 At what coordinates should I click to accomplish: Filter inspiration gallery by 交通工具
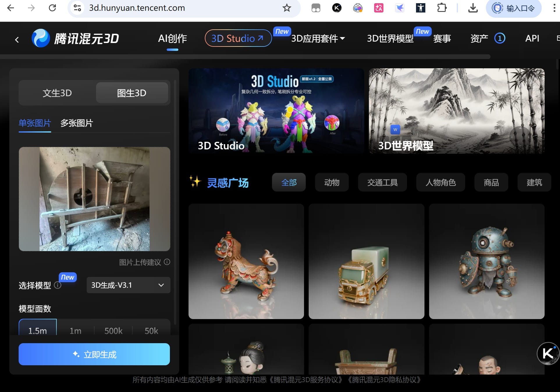[x=382, y=182]
